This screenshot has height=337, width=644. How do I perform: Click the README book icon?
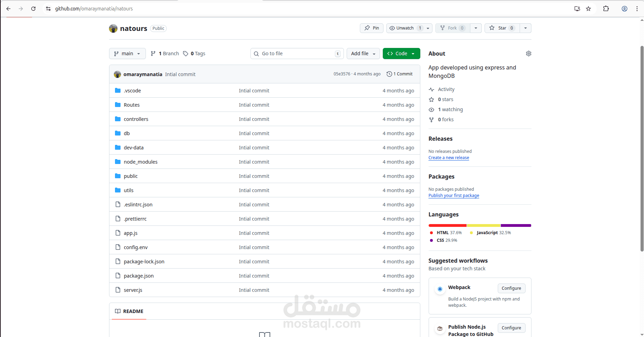coord(118,311)
